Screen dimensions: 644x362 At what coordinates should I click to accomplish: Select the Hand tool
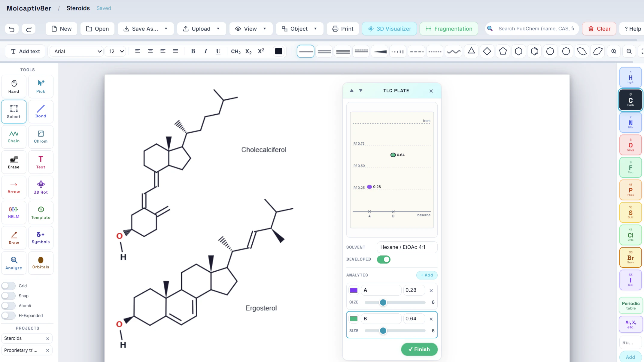click(14, 86)
